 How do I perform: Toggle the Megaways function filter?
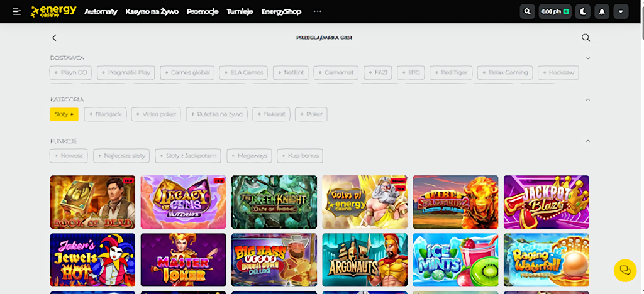[x=250, y=155]
